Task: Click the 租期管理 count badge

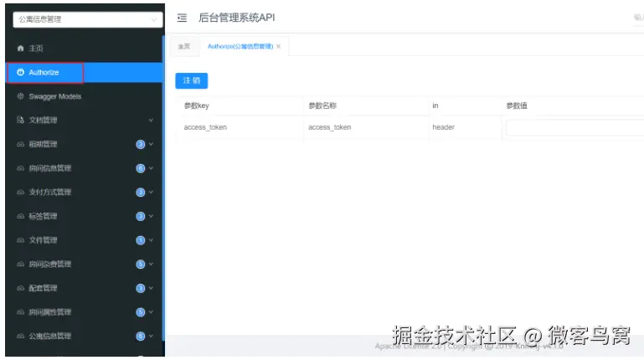Action: tap(141, 144)
